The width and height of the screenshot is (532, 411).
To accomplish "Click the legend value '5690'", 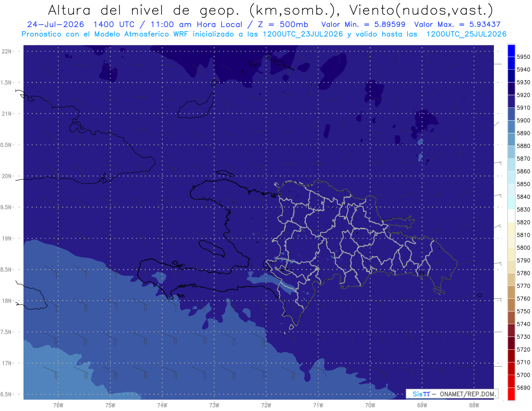I will 523,388.
